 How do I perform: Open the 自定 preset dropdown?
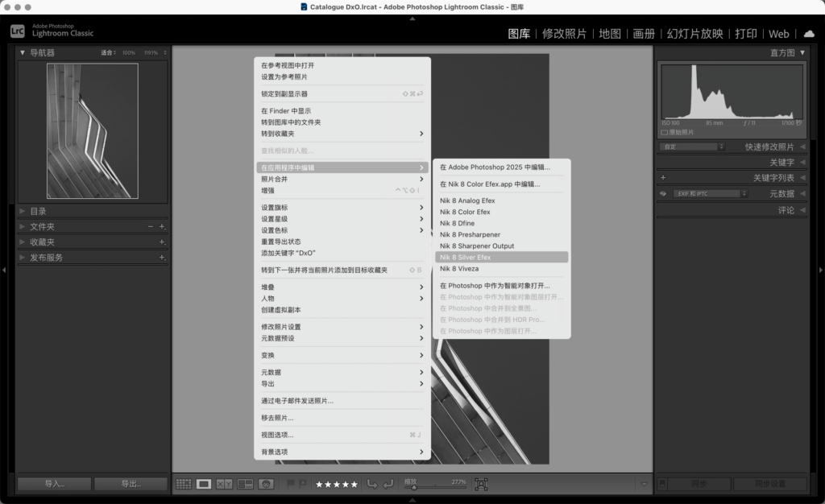(x=692, y=147)
